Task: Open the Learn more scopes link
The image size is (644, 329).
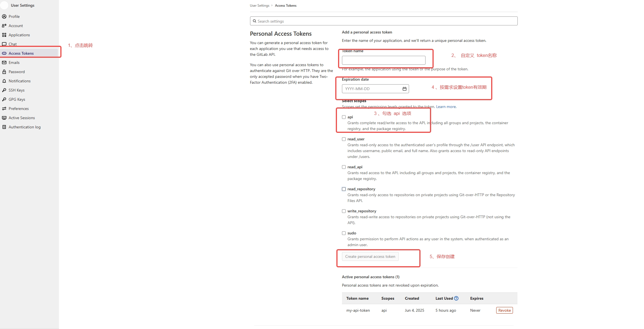Action: tap(446, 107)
